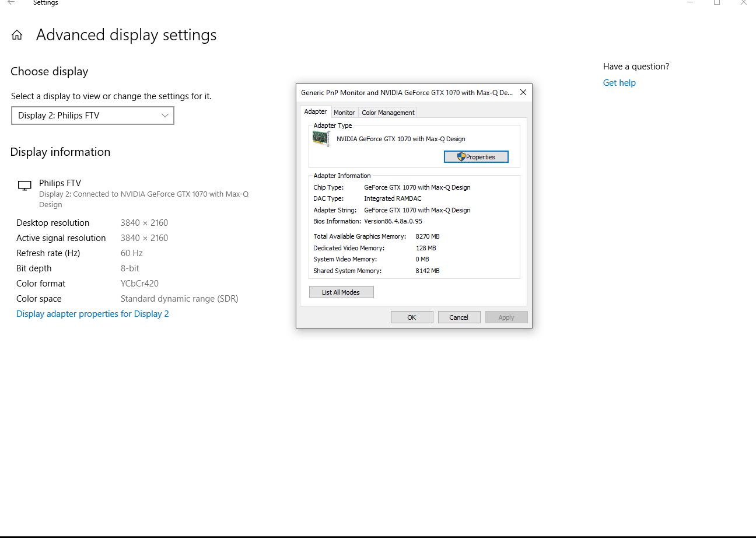
Task: Open the Display 2: Philips FTV dropdown
Action: click(93, 116)
